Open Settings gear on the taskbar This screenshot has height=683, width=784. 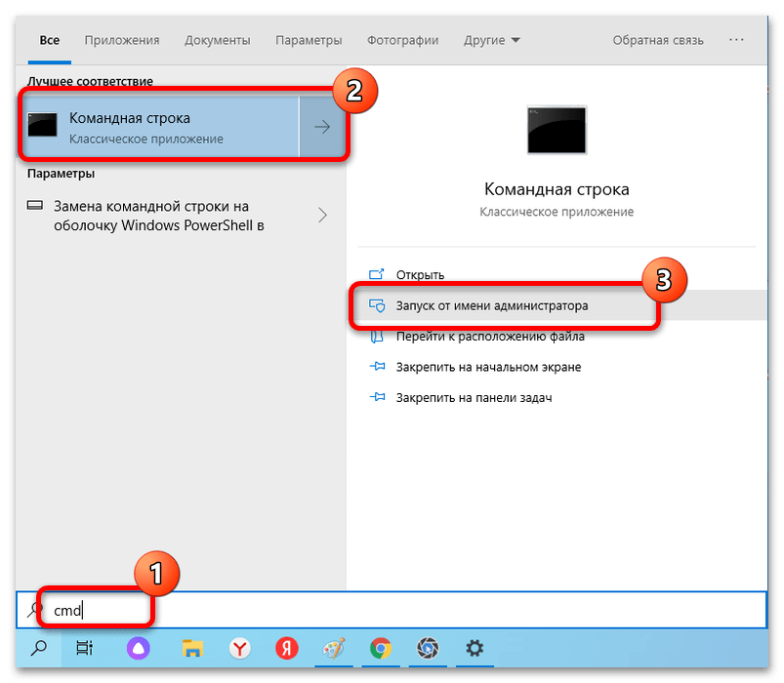click(475, 649)
